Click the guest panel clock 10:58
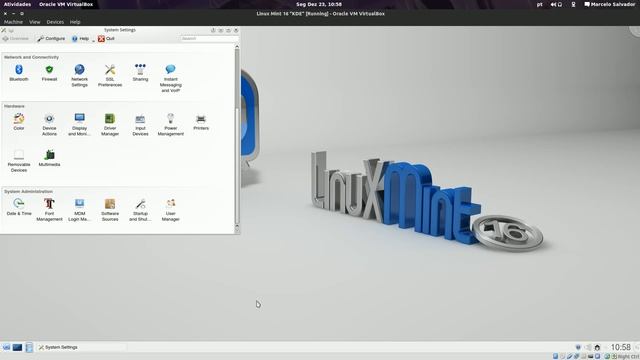 (x=620, y=347)
